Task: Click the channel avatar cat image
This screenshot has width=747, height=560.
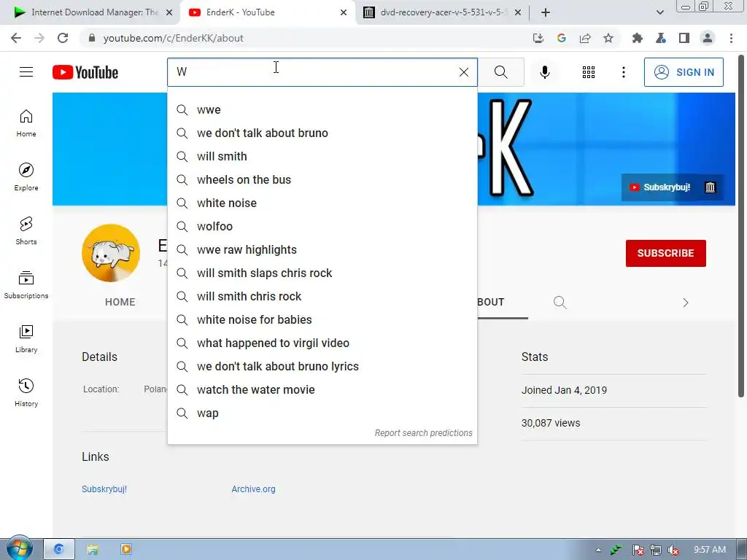Action: point(111,253)
